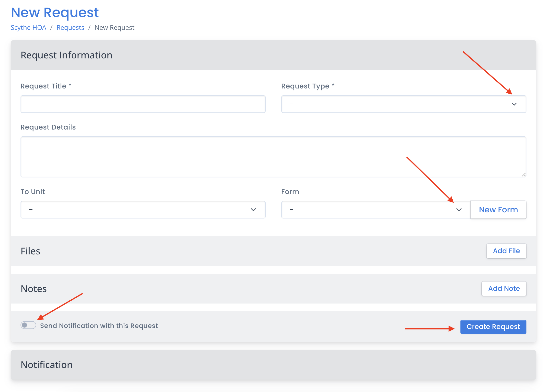Click the Notes section title
The width and height of the screenshot is (545, 392).
click(34, 289)
